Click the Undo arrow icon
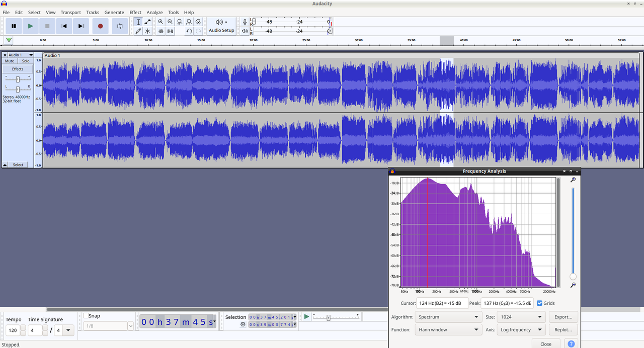 (x=189, y=31)
